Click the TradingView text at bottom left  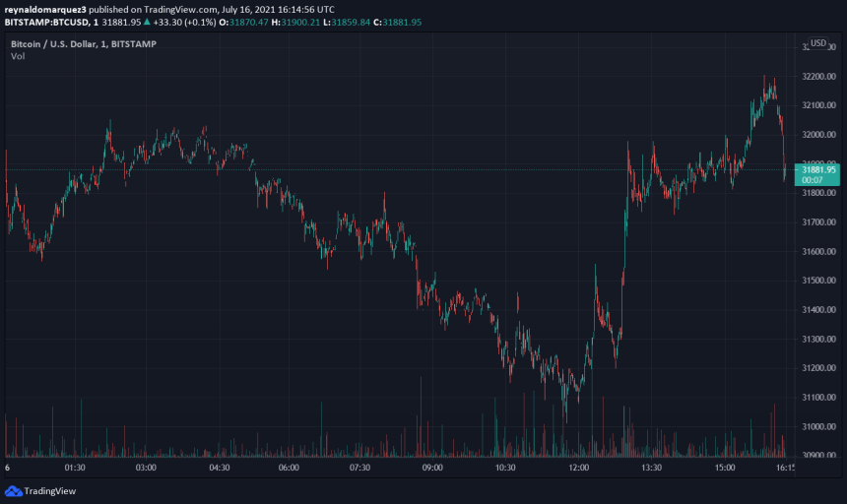pyautogui.click(x=49, y=490)
